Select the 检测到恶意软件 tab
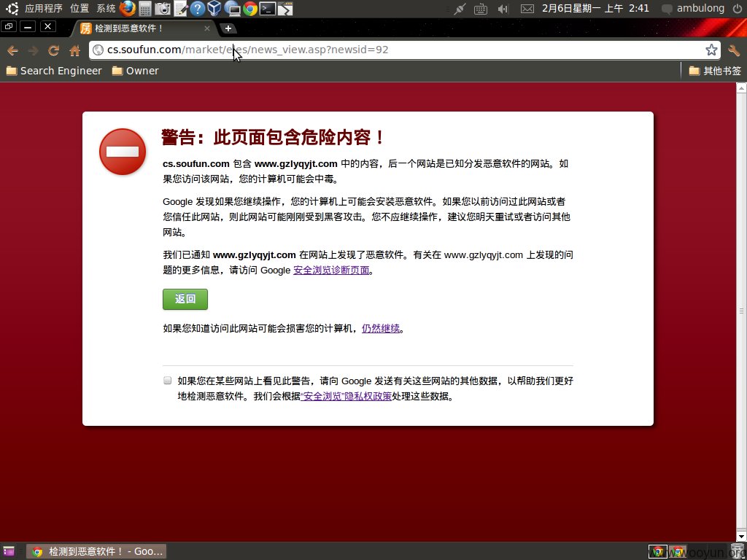 click(x=143, y=28)
